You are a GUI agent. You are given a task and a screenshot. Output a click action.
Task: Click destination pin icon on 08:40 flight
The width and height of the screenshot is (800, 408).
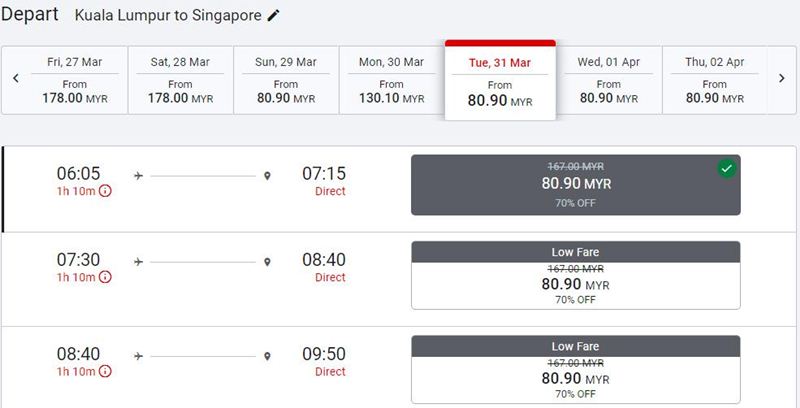[x=267, y=356]
